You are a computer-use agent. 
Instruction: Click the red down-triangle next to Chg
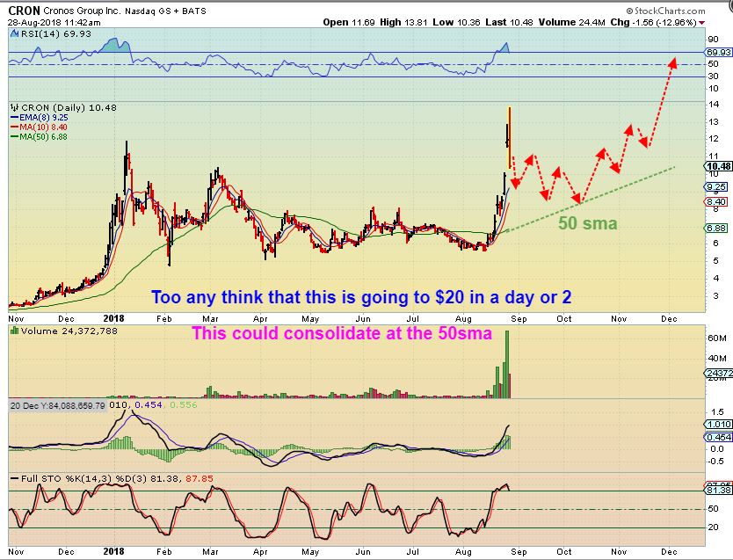tap(701, 23)
